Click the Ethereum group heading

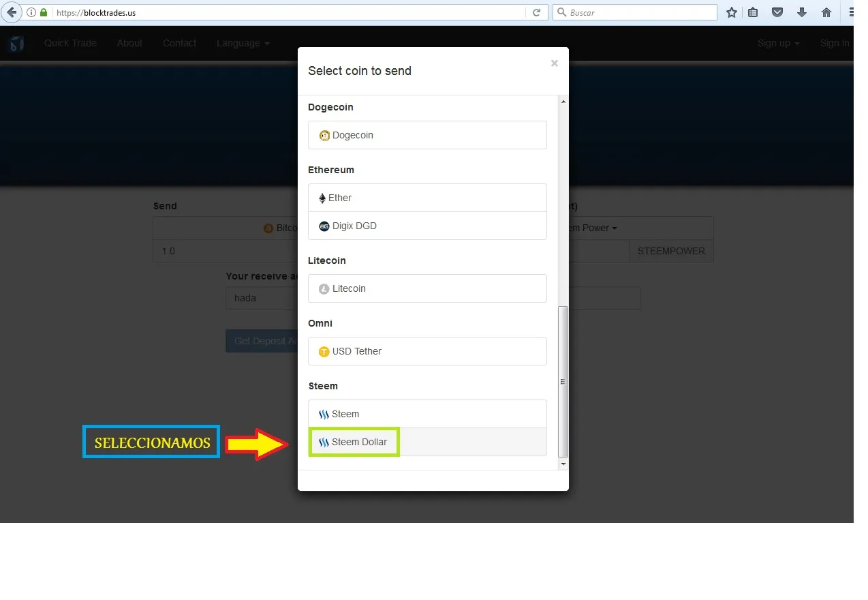tap(331, 170)
